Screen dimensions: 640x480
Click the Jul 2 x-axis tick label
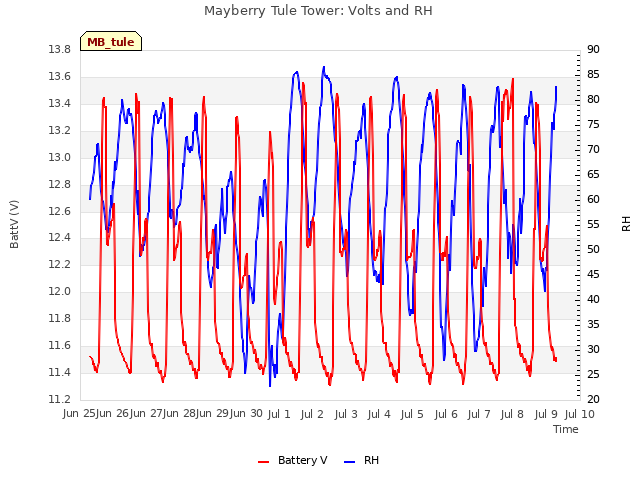(312, 414)
